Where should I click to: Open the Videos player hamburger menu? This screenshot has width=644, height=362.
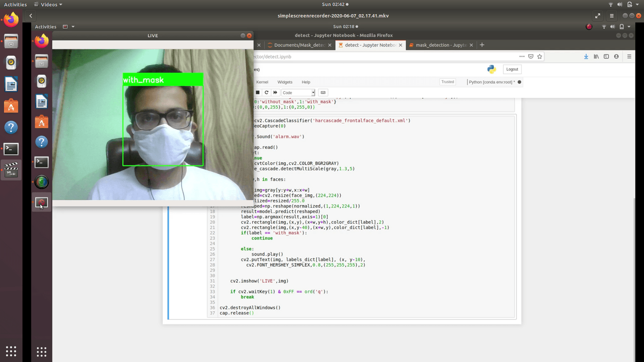coord(612,16)
